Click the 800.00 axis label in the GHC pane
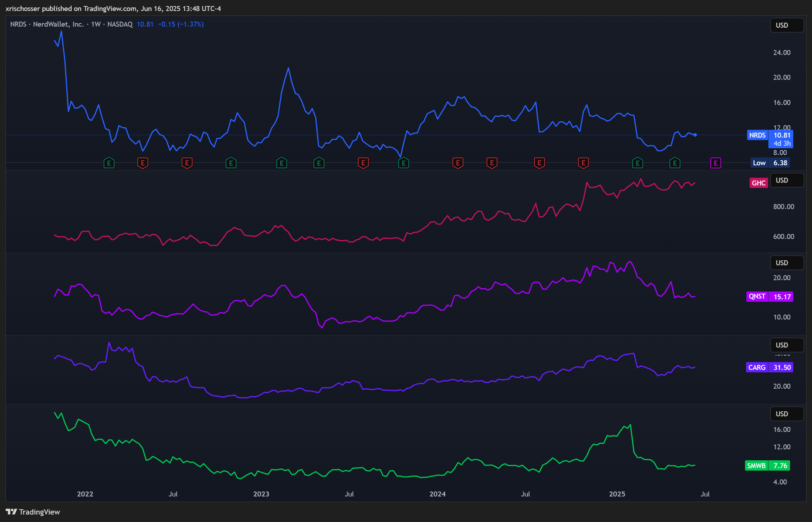The width and height of the screenshot is (812, 522). (784, 206)
